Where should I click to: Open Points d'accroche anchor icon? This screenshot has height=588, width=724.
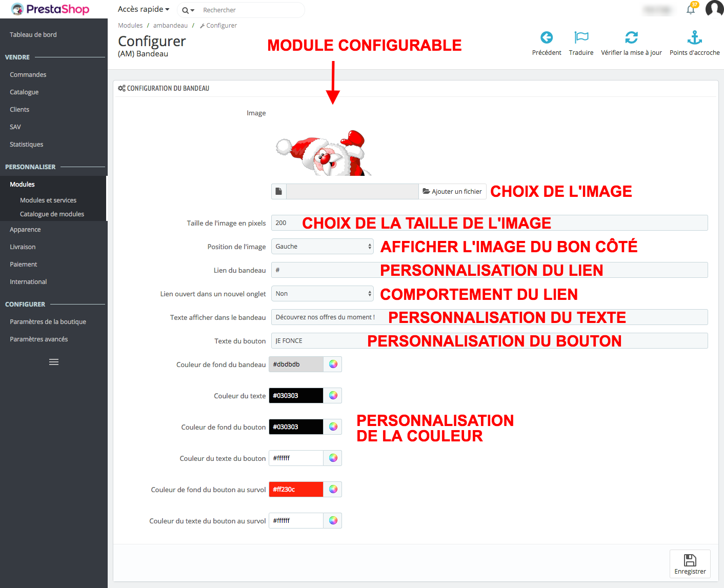[x=694, y=37]
